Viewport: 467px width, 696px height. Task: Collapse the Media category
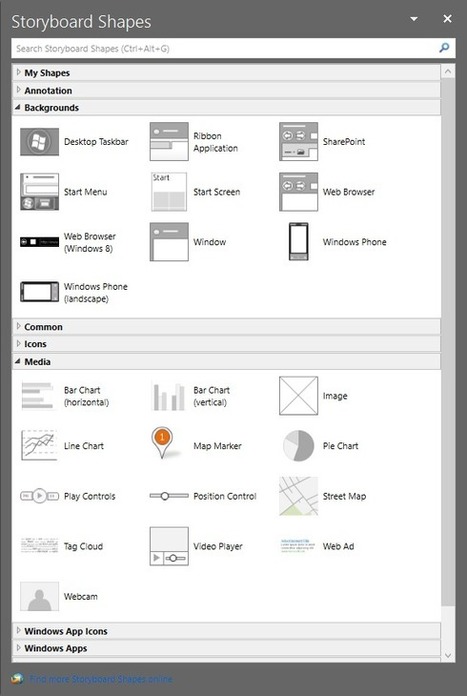coord(226,362)
